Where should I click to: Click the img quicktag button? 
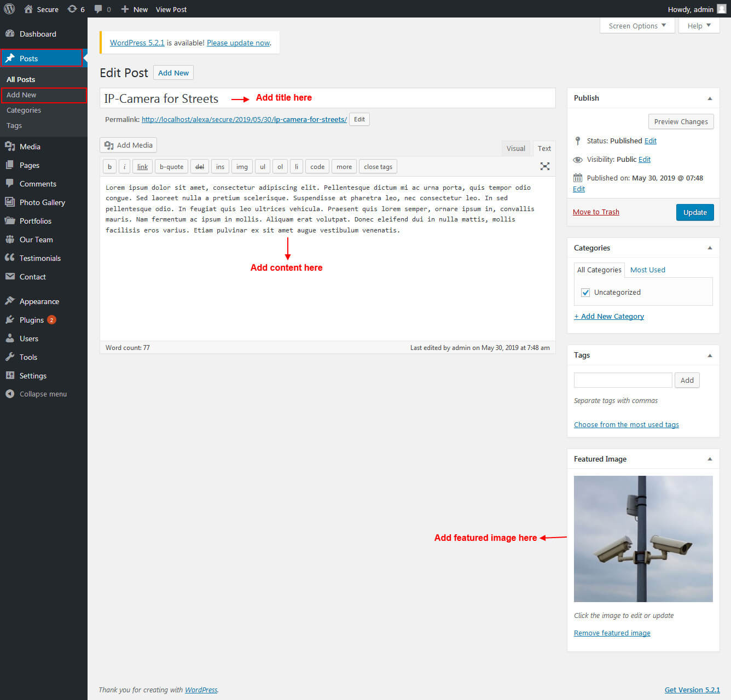pos(242,167)
